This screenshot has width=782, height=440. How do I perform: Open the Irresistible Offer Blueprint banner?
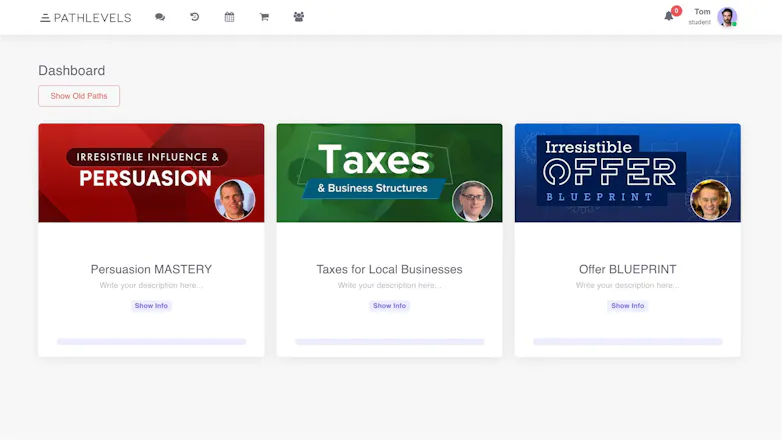tap(628, 173)
